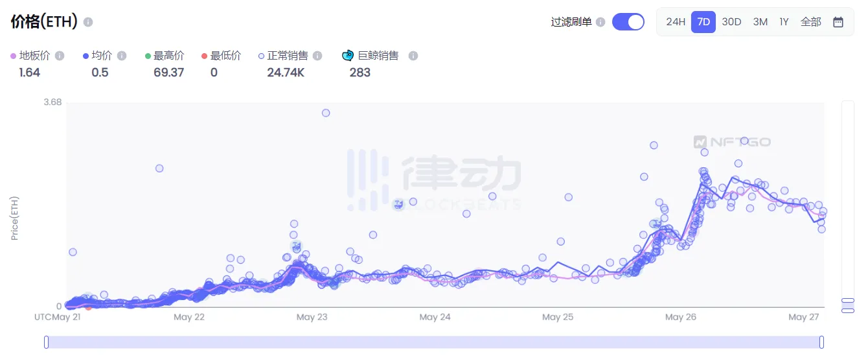
Task: Select the 3M time range
Action: point(760,22)
